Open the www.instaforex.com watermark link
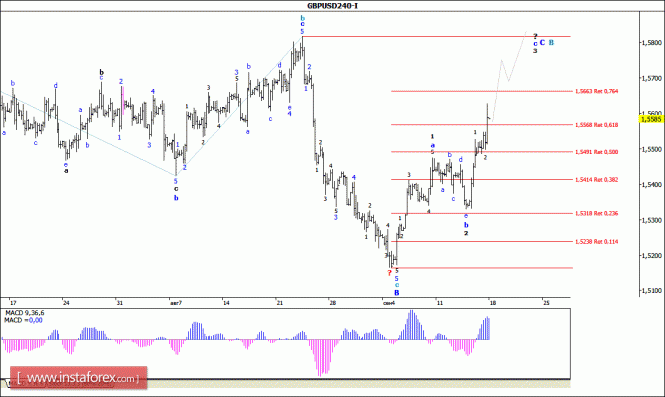 tap(78, 378)
